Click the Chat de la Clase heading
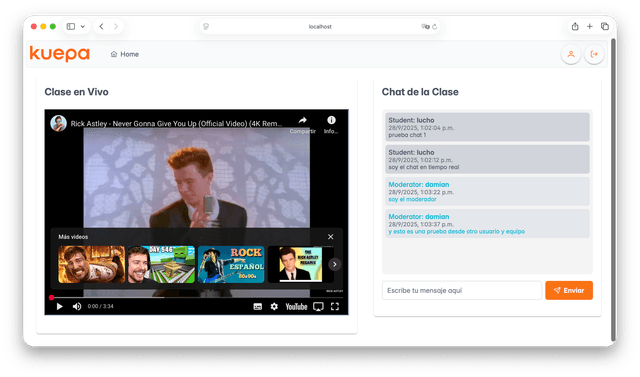Image resolution: width=640 pixels, height=377 pixels. coord(420,92)
